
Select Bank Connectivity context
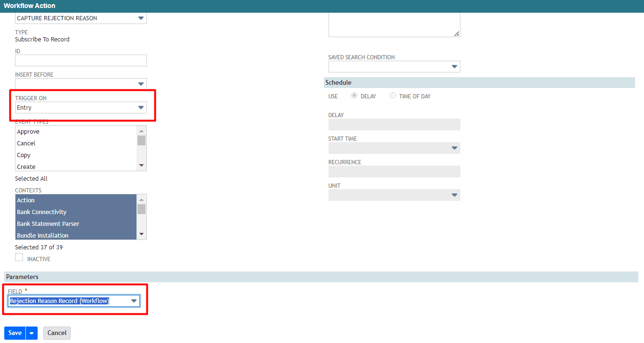[76, 212]
